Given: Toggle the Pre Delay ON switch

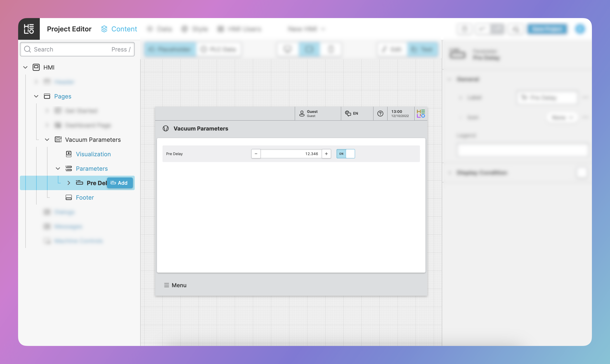Looking at the screenshot, I should [345, 154].
